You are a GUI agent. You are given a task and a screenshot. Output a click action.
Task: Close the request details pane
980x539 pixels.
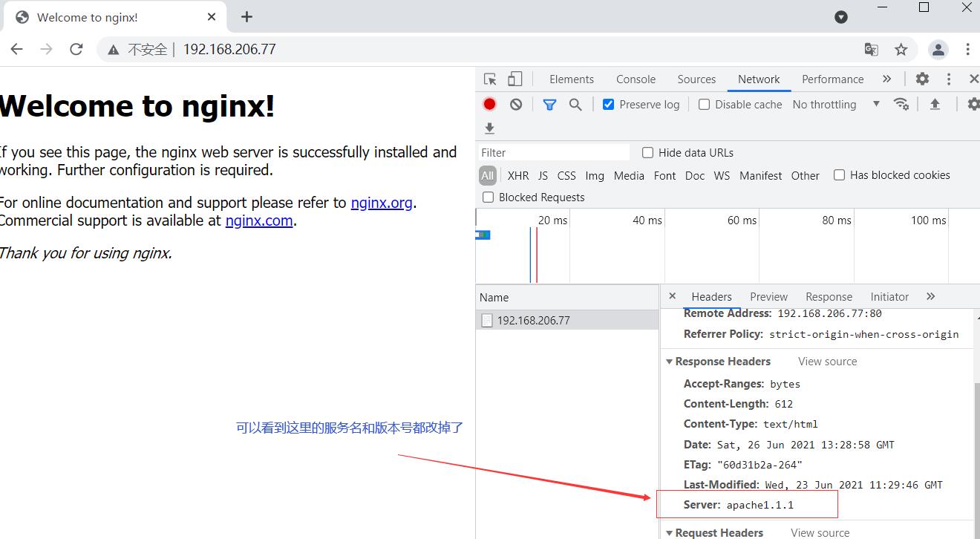tap(672, 295)
